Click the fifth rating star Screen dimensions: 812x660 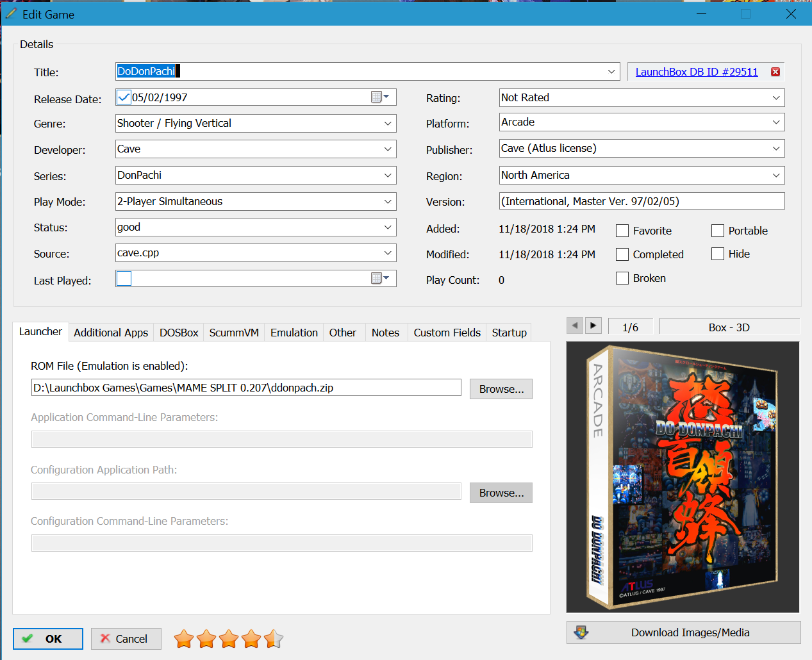coord(274,638)
